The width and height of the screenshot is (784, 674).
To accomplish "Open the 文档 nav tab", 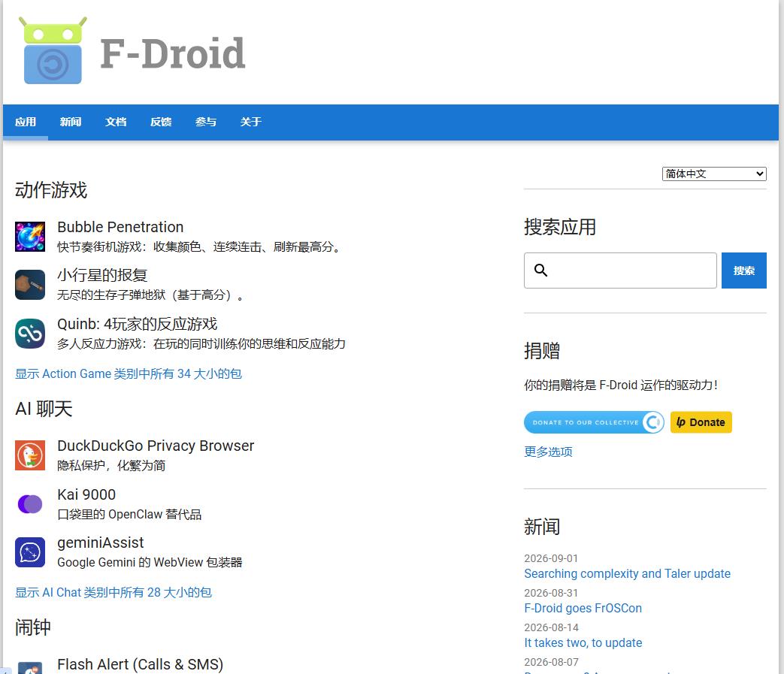I will [x=116, y=122].
